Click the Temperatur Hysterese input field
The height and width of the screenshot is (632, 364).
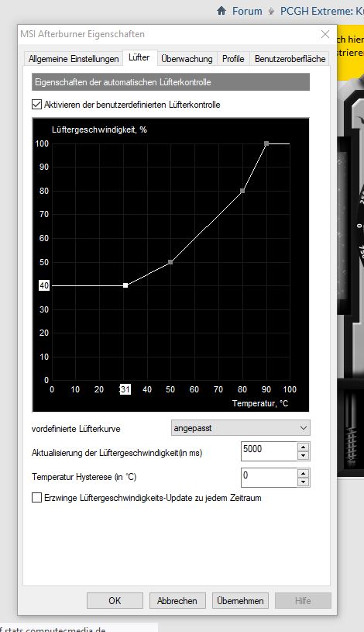tap(270, 477)
